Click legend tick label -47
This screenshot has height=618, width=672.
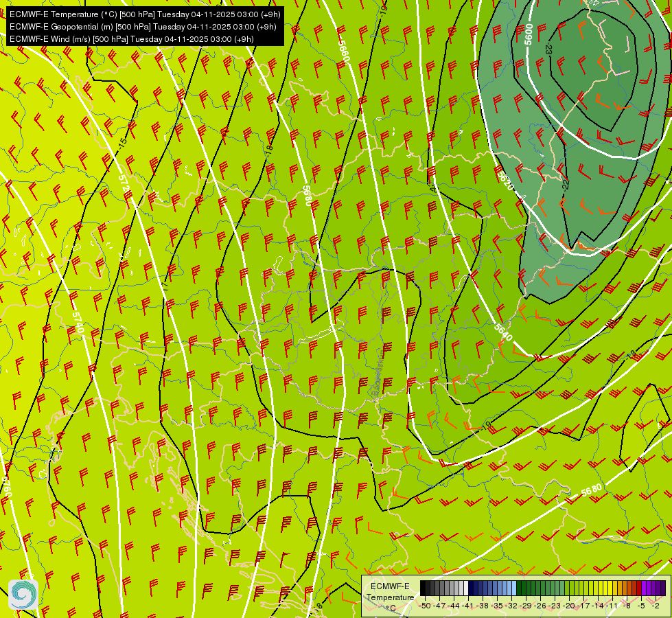point(440,606)
